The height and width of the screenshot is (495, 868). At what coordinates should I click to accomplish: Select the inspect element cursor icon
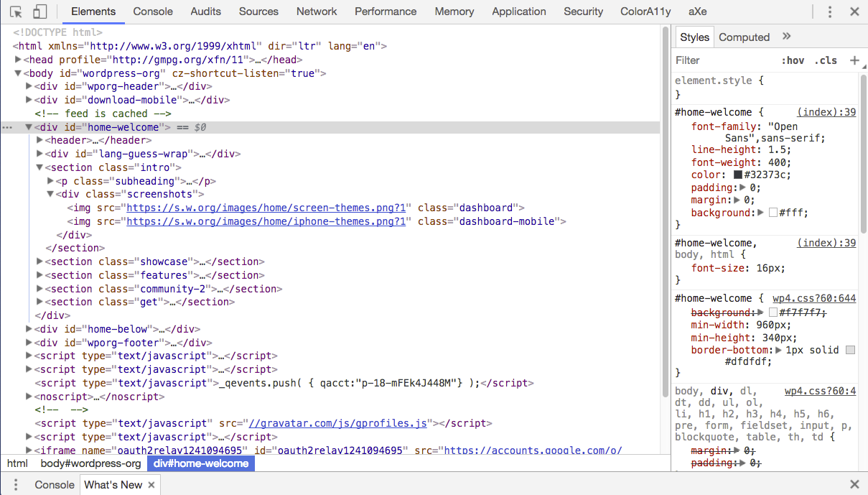15,11
